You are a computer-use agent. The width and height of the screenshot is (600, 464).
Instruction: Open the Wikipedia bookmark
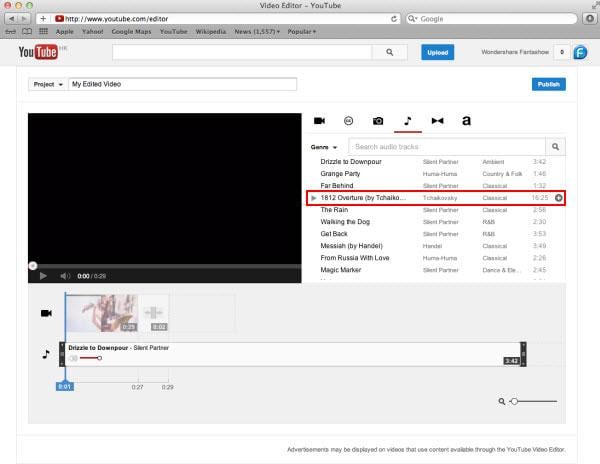coord(210,31)
